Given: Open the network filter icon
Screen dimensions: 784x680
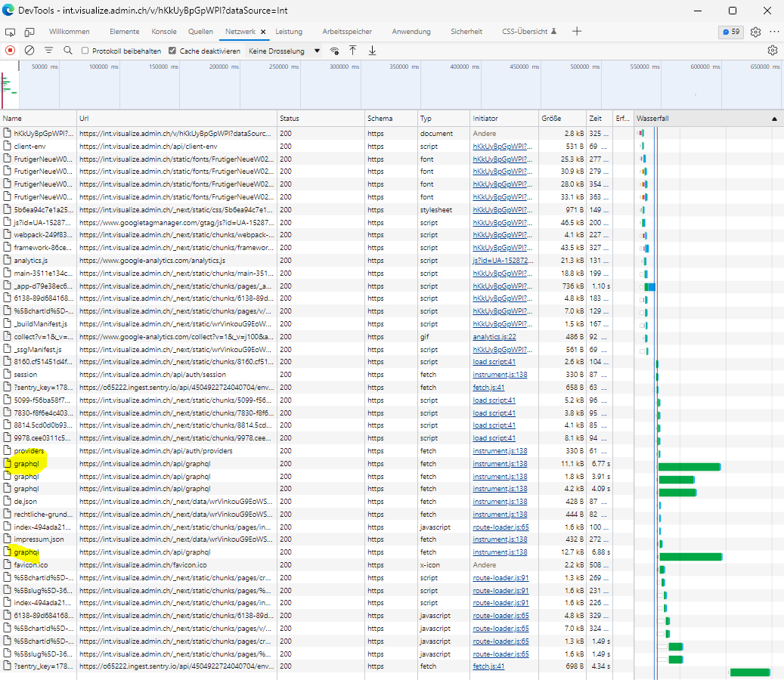Looking at the screenshot, I should pyautogui.click(x=48, y=51).
